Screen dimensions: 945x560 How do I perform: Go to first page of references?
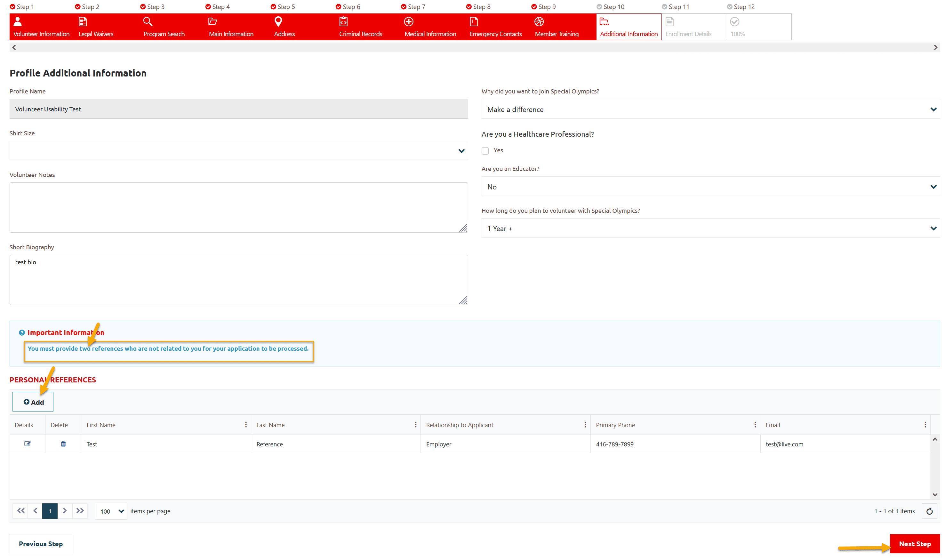[20, 511]
